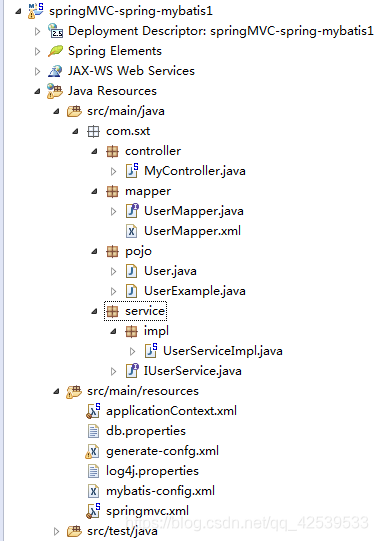Collapse the impl package
Viewport: 378px width, 541px height.
point(113,332)
